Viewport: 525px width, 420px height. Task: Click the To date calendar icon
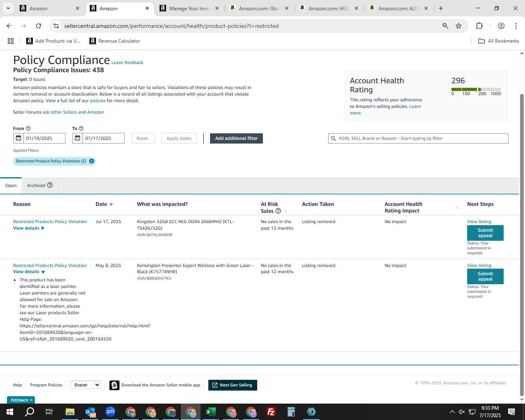pos(78,138)
